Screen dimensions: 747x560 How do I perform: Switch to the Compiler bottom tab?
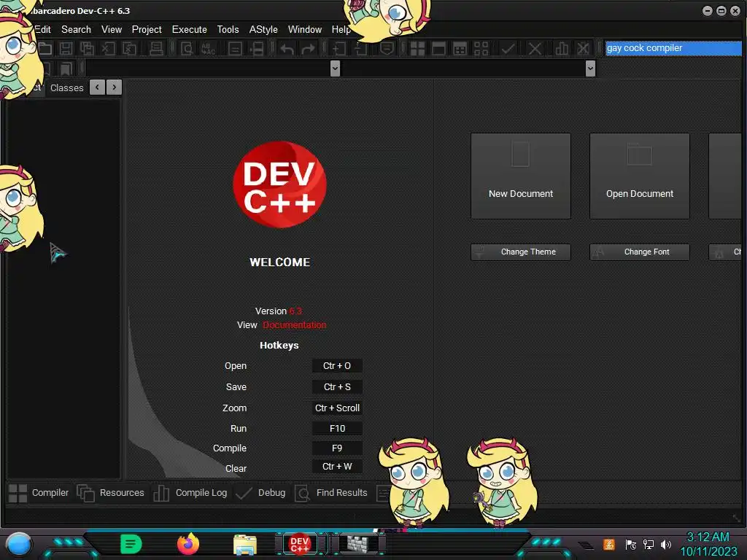click(39, 493)
